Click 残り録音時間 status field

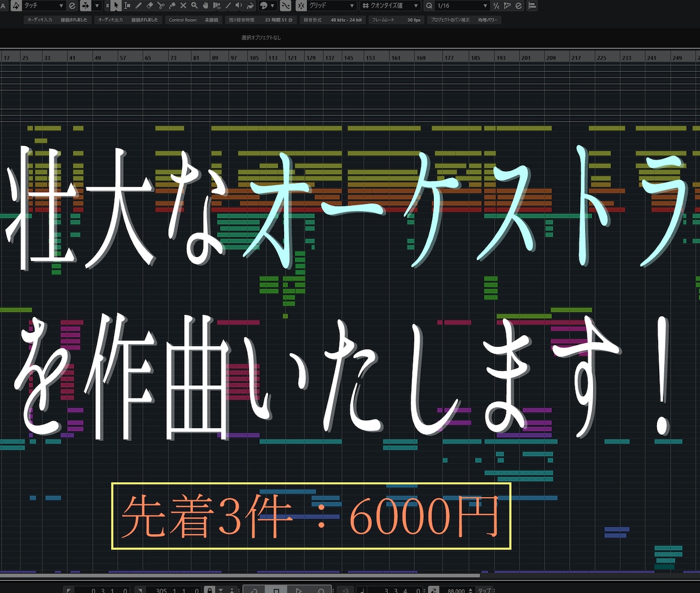point(260,20)
